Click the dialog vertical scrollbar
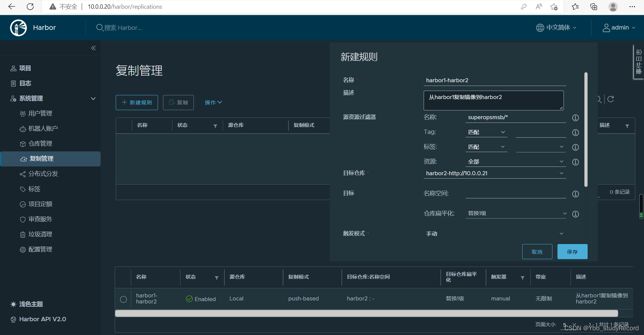 coord(586,130)
